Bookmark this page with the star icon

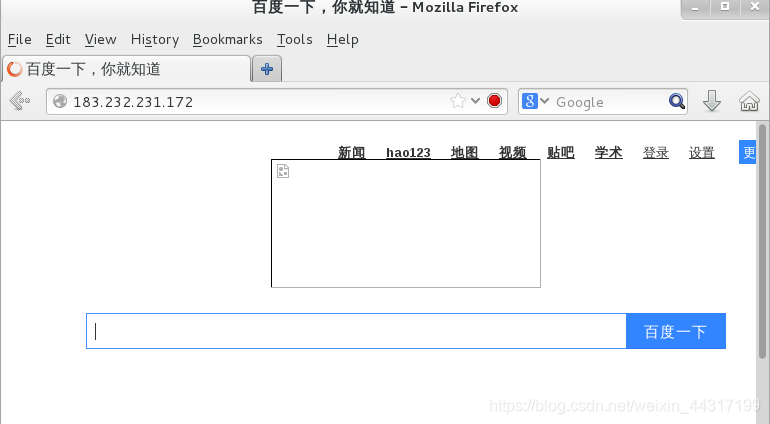tap(458, 101)
